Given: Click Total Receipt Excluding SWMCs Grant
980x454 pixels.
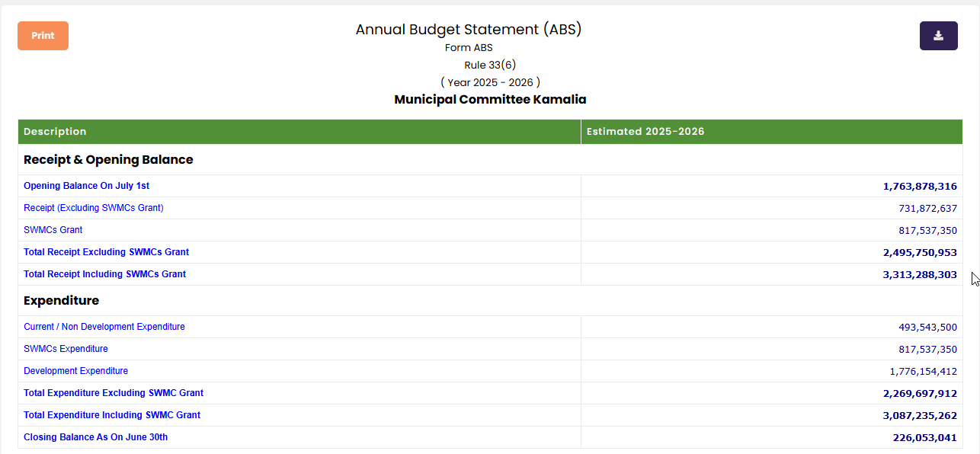Looking at the screenshot, I should coord(106,252).
